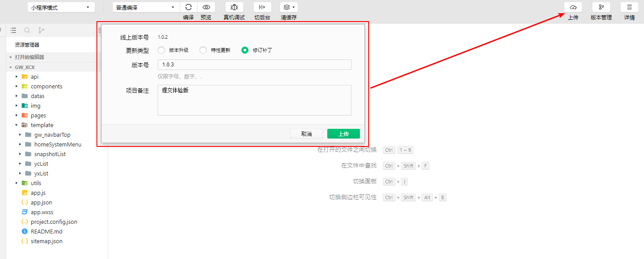Click the app.js file icon
This screenshot has height=259, width=644.
pyautogui.click(x=25, y=193)
